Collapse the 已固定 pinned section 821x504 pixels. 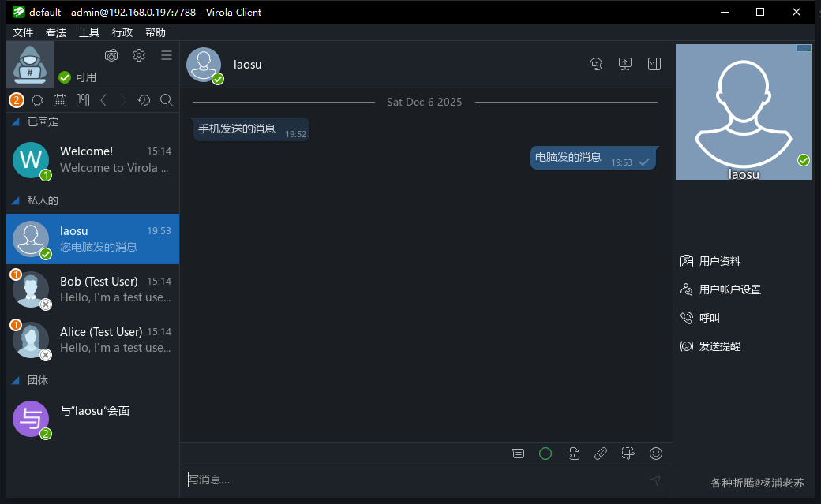click(x=16, y=122)
